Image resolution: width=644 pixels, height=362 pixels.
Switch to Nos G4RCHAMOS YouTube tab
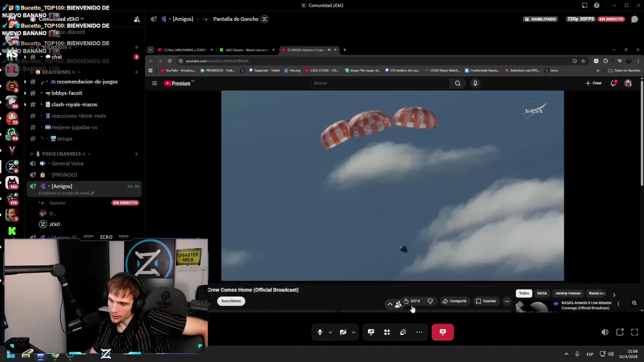[185, 50]
